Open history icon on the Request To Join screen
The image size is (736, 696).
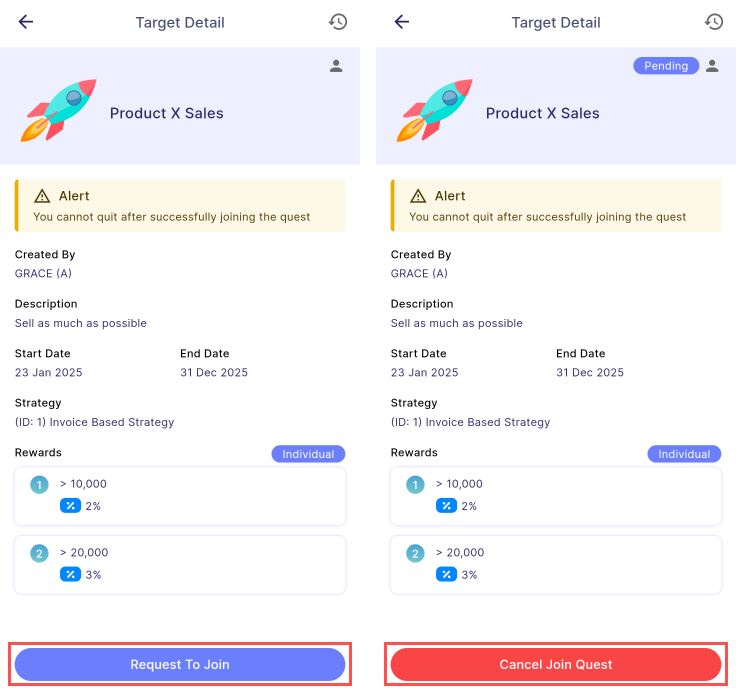tap(338, 22)
